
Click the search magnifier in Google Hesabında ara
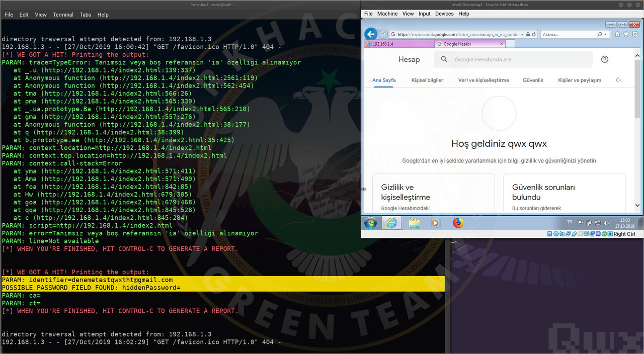(x=444, y=59)
